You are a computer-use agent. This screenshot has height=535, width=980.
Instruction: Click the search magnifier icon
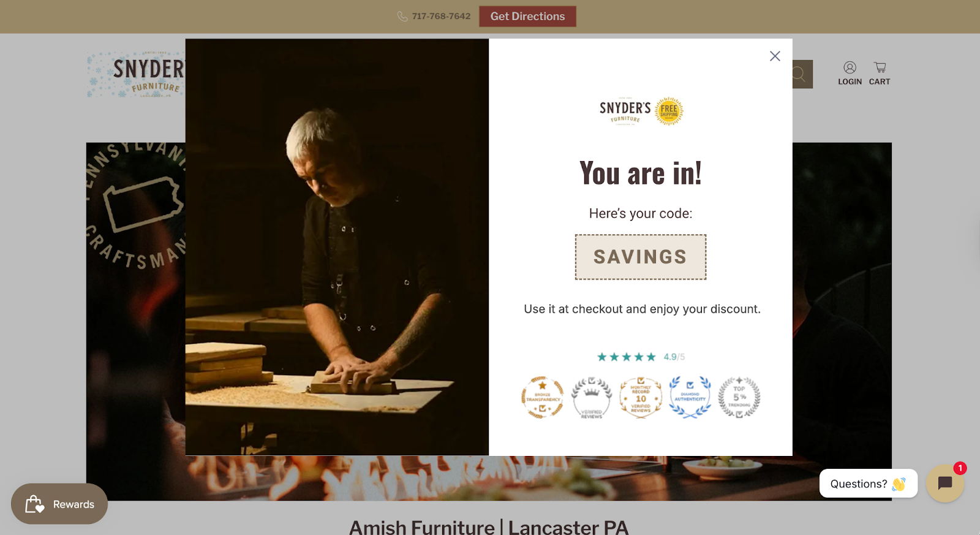point(799,74)
